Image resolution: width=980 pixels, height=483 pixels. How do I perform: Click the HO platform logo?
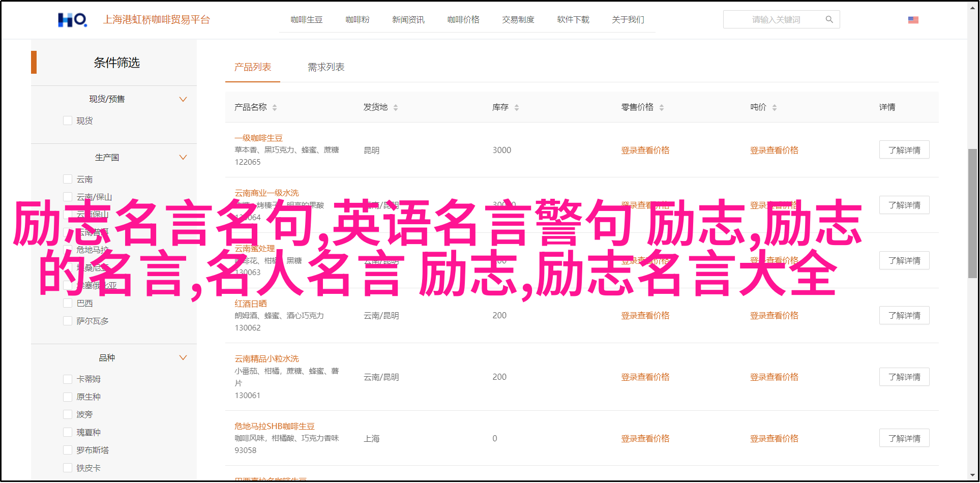[x=73, y=20]
